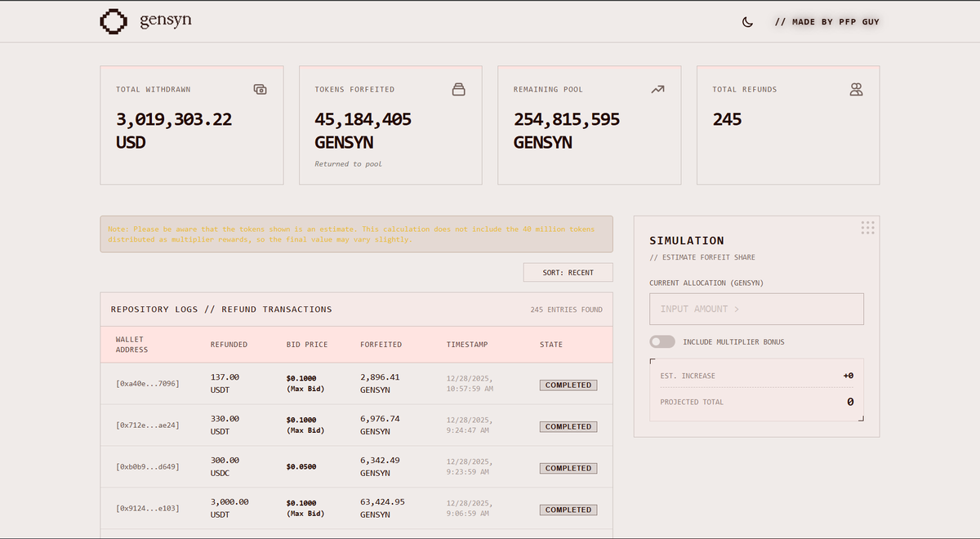Click the Bid Price column header
The width and height of the screenshot is (980, 539).
pos(307,345)
